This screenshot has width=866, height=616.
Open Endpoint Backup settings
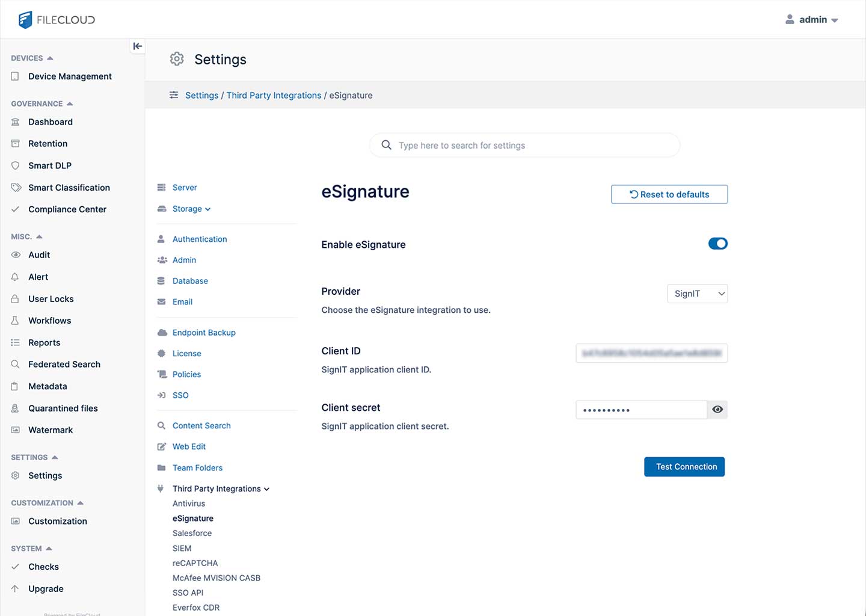click(204, 333)
